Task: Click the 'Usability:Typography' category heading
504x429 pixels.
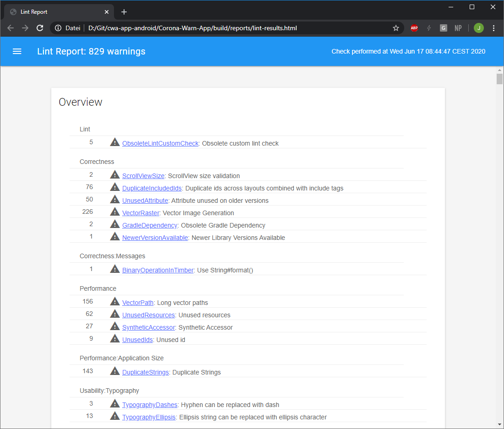Action: (x=109, y=391)
